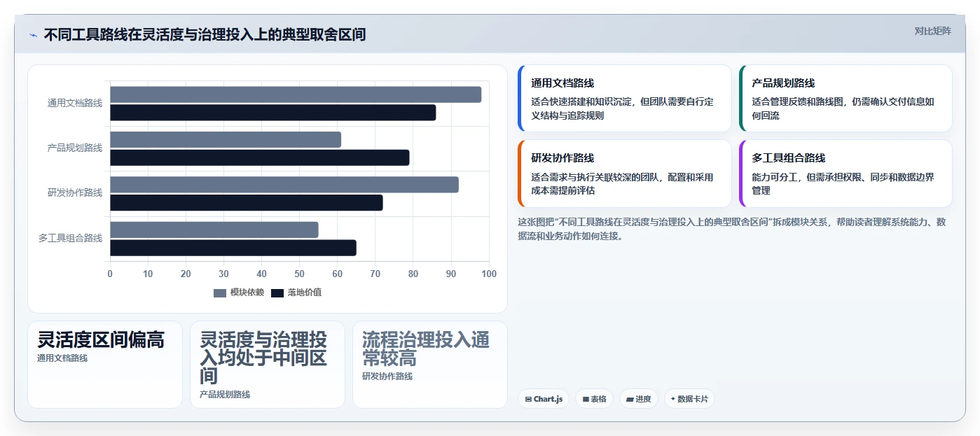The width and height of the screenshot is (980, 436).
Task: Click the 研发协作路线 y-axis label
Action: [75, 193]
